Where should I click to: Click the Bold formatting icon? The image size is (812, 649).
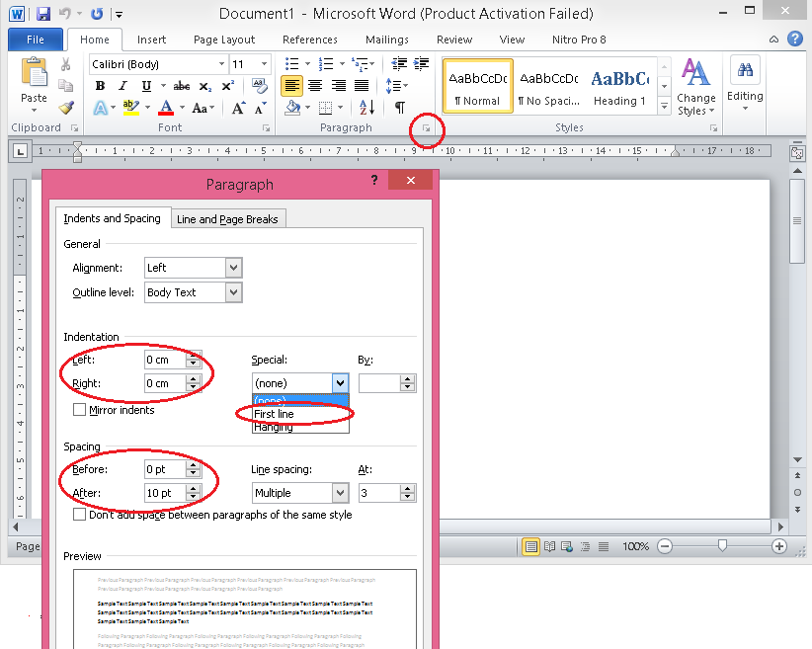[100, 86]
